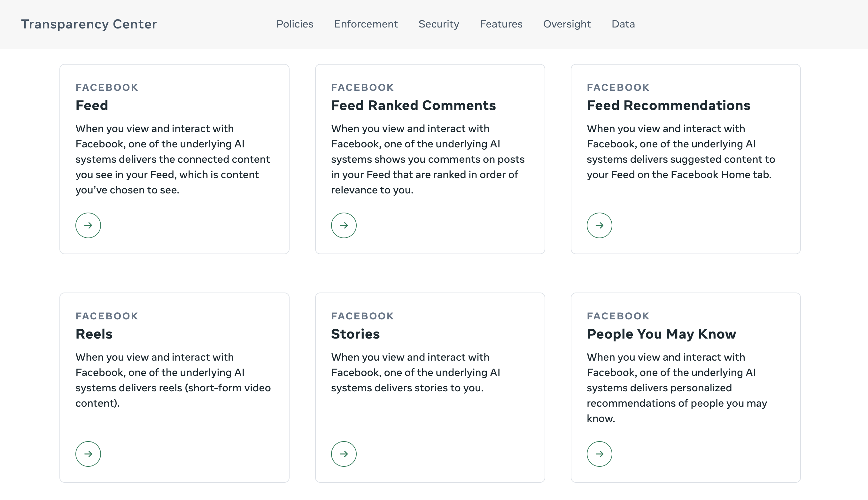Viewport: 868px width, 500px height.
Task: Select the Oversight navigation item
Action: click(567, 24)
